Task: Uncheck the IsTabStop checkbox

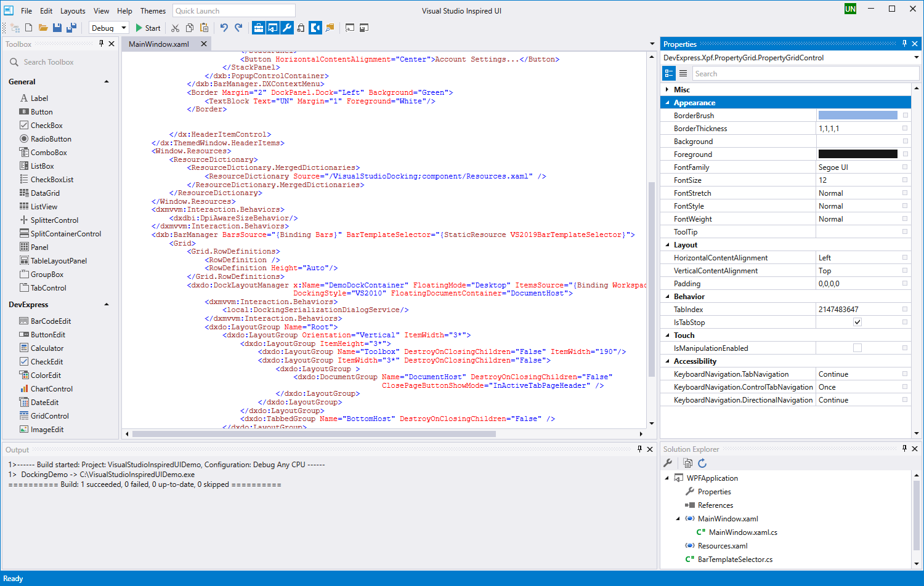Action: point(857,322)
